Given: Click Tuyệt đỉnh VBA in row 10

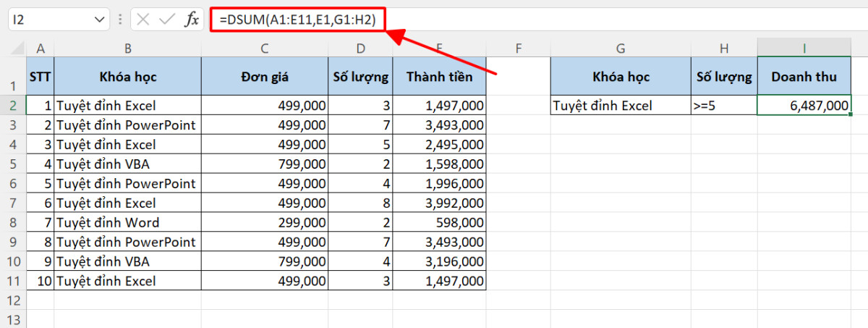Looking at the screenshot, I should (127, 261).
